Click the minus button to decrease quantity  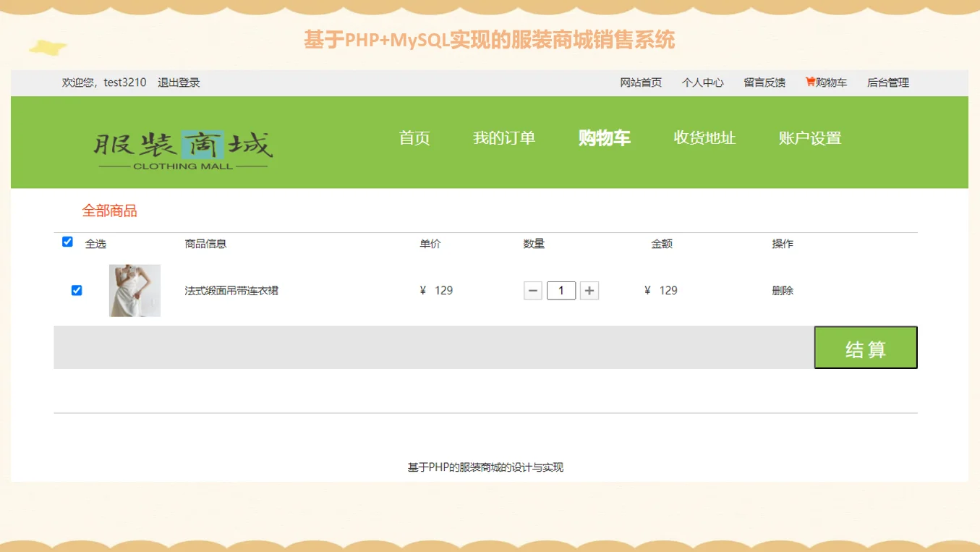click(533, 290)
